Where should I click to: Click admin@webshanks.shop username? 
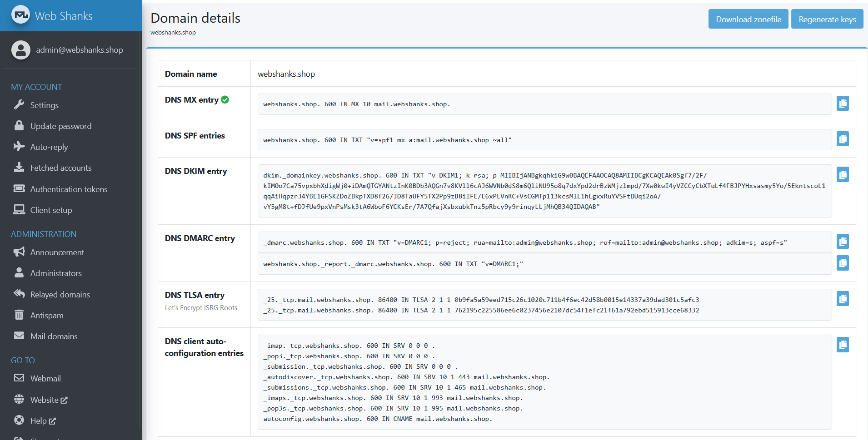pyautogui.click(x=80, y=50)
